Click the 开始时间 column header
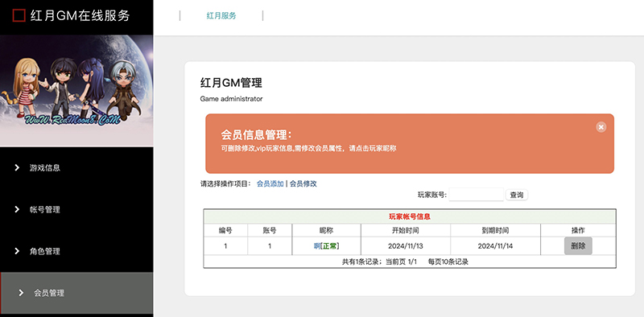Image resolution: width=644 pixels, height=317 pixels. [x=406, y=230]
